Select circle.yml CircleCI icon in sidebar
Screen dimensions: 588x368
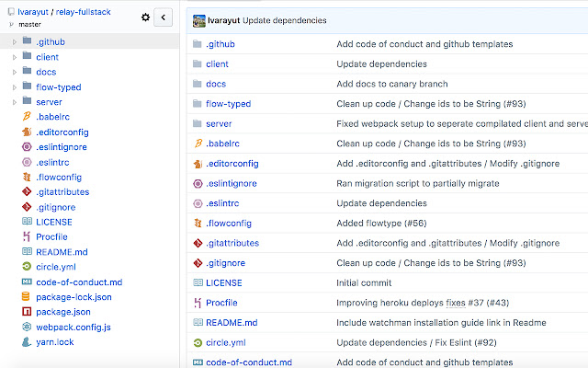tap(27, 267)
